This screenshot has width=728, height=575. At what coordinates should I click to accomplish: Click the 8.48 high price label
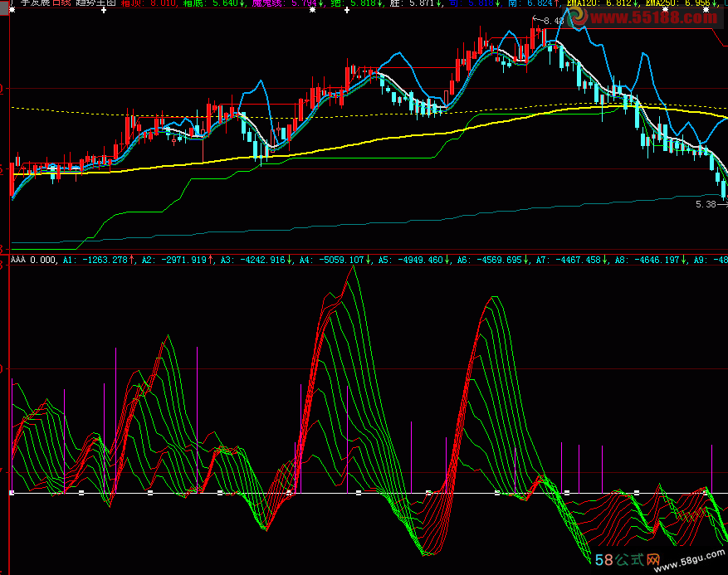coord(554,21)
